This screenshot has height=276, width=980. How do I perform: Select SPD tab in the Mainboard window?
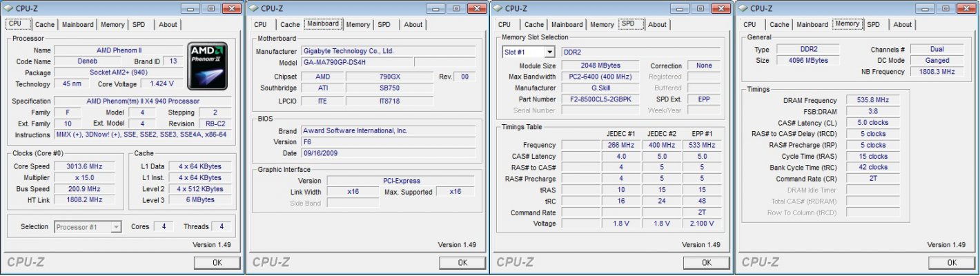384,24
